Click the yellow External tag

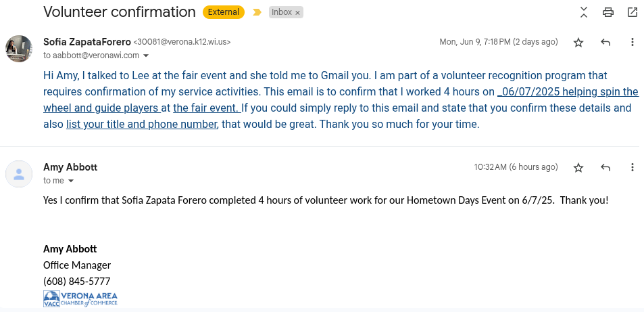pyautogui.click(x=223, y=12)
